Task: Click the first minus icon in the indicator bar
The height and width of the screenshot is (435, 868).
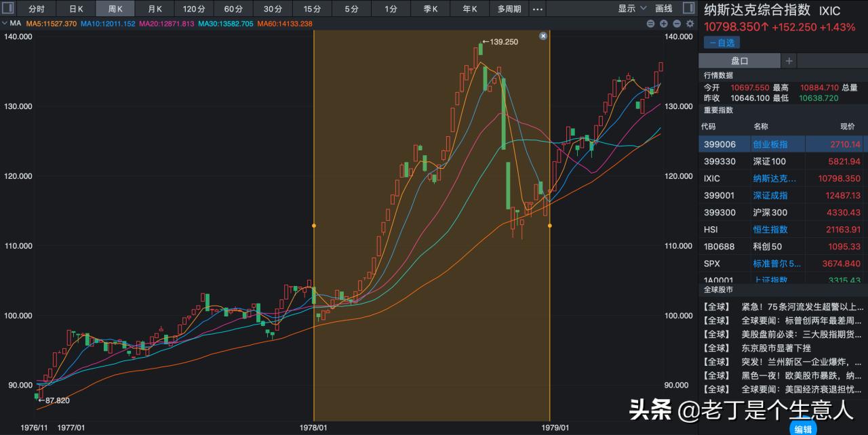Action: click(x=651, y=24)
